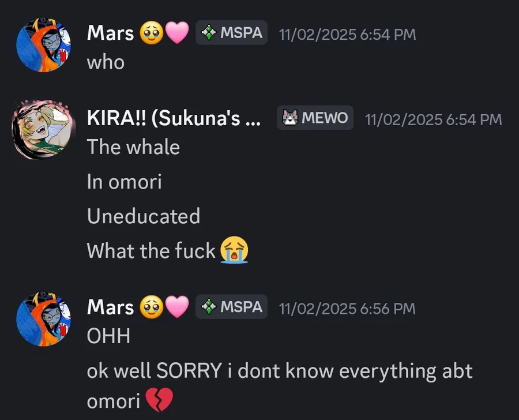Click the "In omori" message line

click(124, 182)
